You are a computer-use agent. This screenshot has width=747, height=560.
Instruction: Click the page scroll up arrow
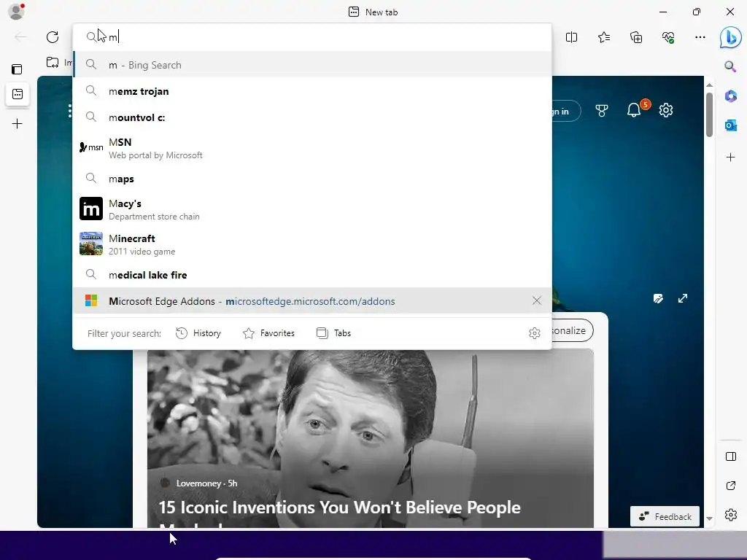[x=709, y=85]
